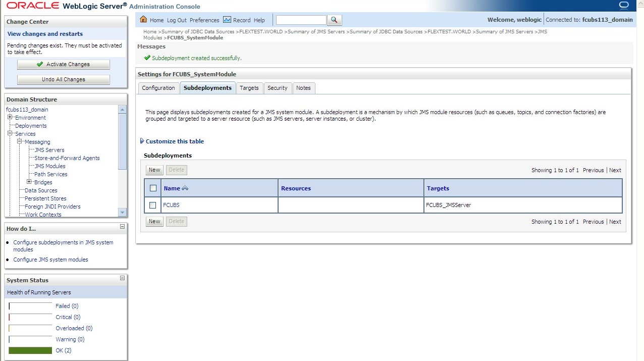Click the Name column sort arrows icon
Screen dimensions: 644x361
[185, 188]
